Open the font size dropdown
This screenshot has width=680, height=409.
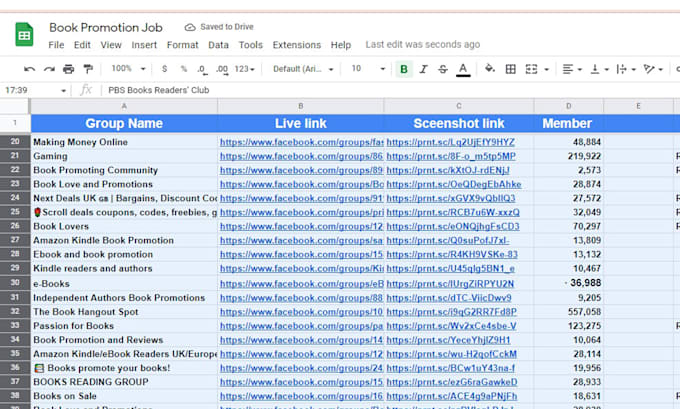click(368, 69)
